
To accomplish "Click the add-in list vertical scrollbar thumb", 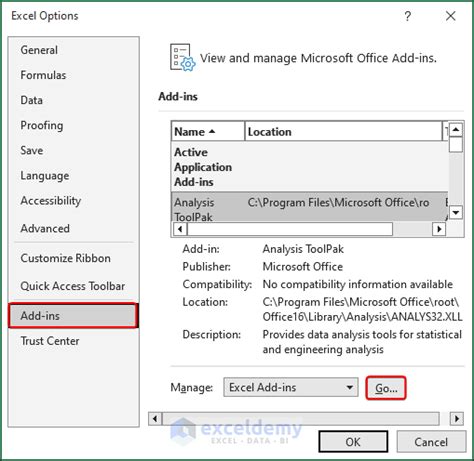I will 456,144.
